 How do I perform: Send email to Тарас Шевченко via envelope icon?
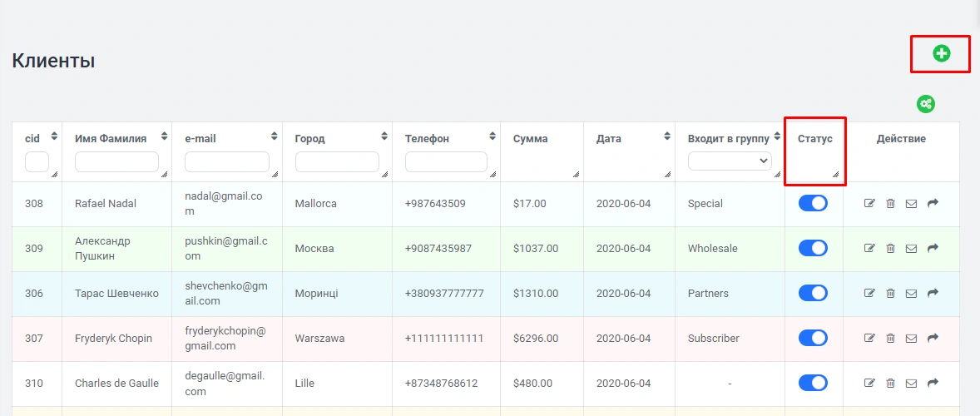click(911, 294)
